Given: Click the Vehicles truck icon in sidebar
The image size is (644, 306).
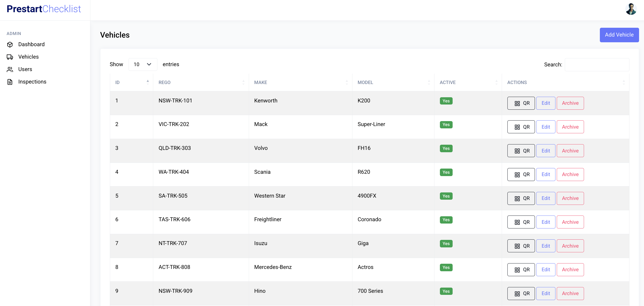Looking at the screenshot, I should click(10, 57).
